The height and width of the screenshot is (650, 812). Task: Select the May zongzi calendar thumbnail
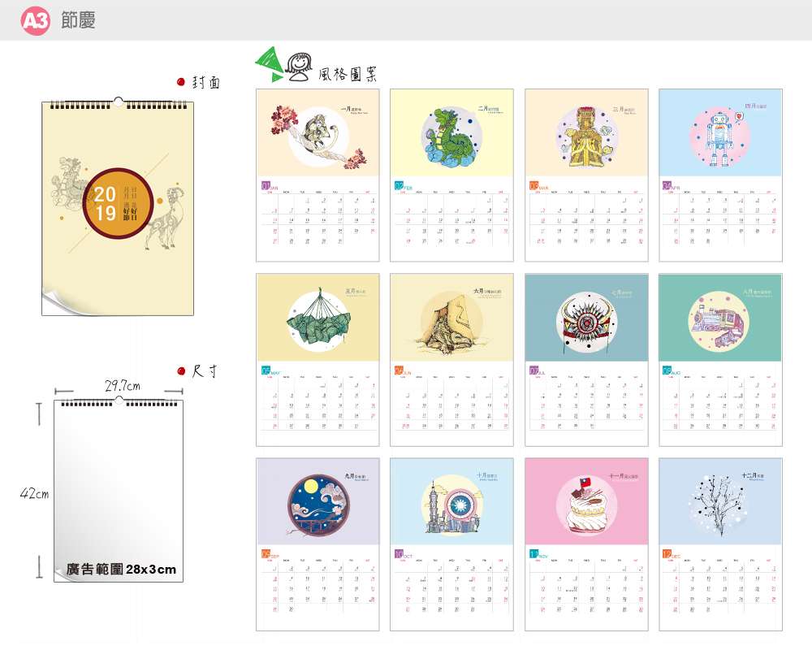pyautogui.click(x=317, y=360)
